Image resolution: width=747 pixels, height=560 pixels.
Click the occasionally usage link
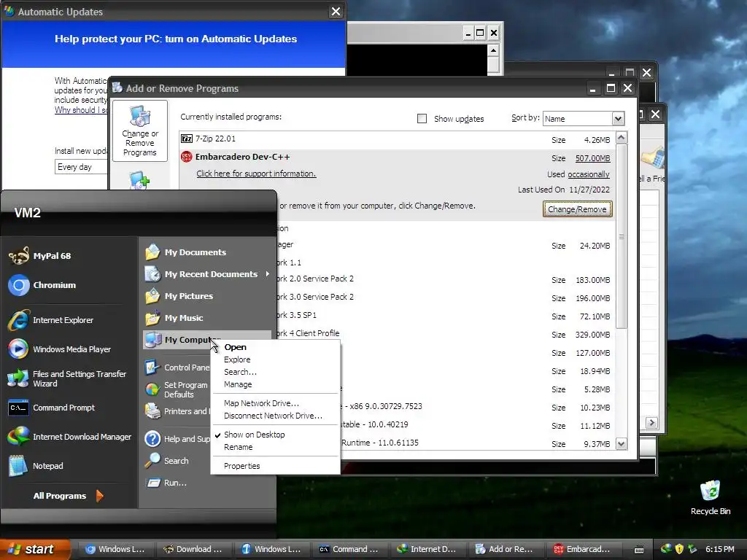click(x=589, y=174)
